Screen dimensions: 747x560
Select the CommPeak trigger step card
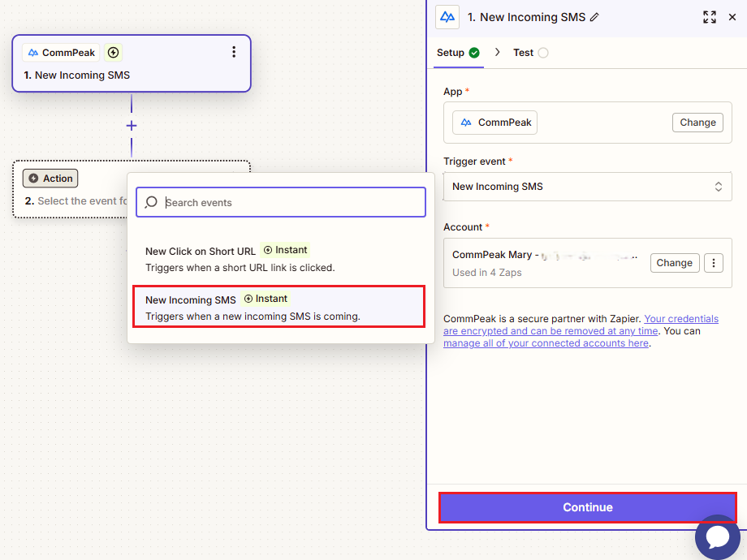[132, 63]
